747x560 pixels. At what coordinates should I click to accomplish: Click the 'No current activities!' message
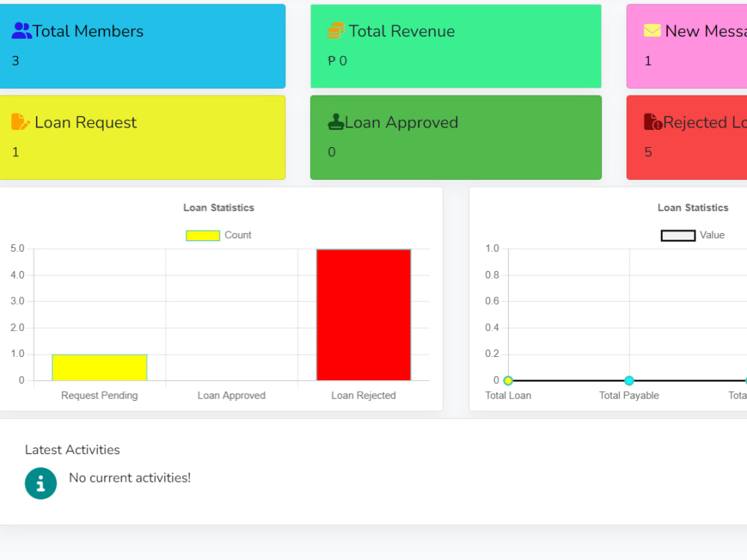129,478
